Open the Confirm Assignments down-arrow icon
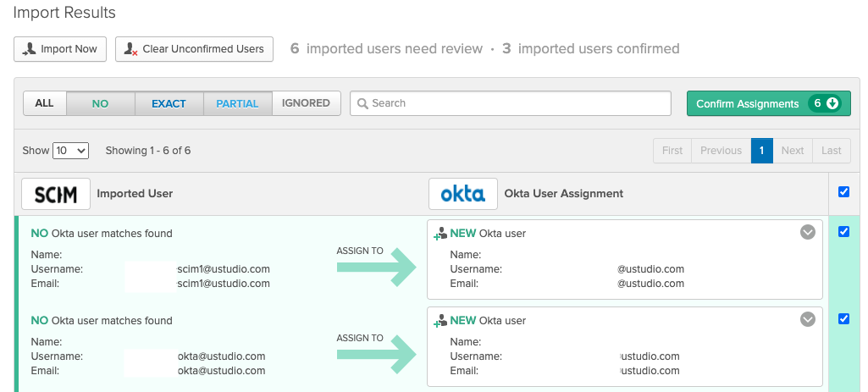The image size is (868, 392). click(x=832, y=103)
